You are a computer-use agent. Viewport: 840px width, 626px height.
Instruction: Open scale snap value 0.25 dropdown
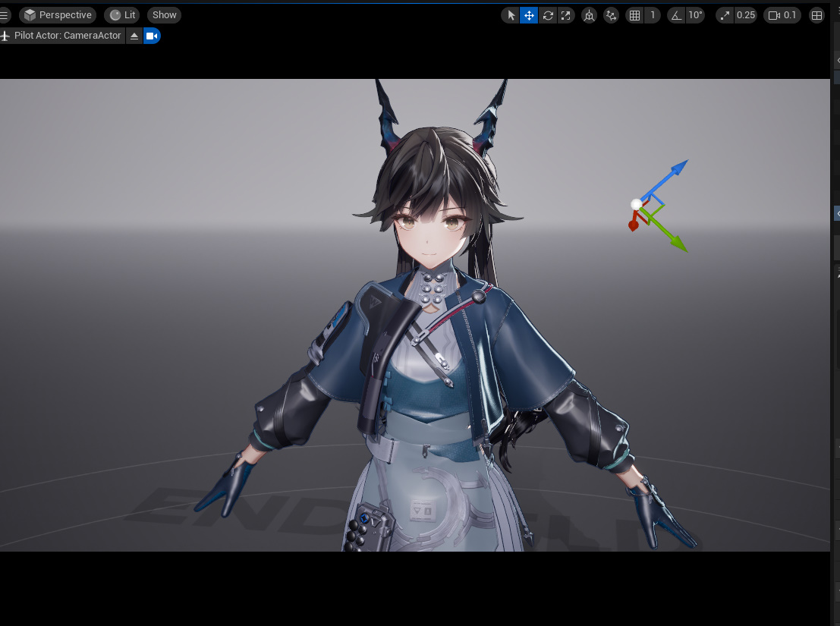[x=746, y=15]
